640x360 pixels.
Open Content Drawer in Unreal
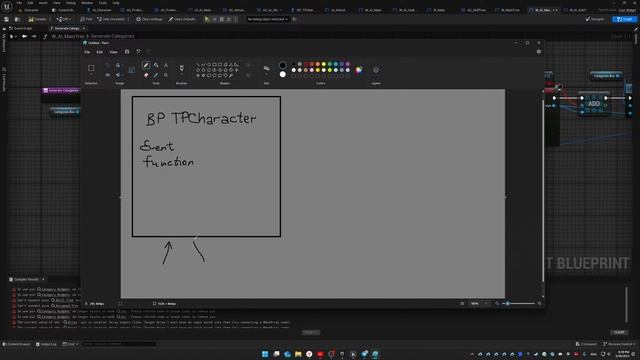click(x=16, y=344)
